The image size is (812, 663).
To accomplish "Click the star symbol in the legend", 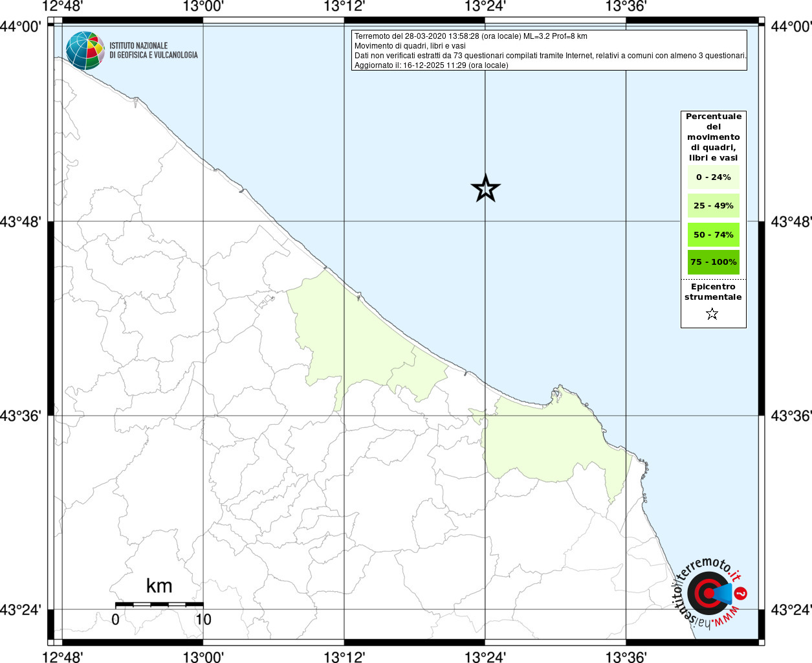I will point(712,314).
